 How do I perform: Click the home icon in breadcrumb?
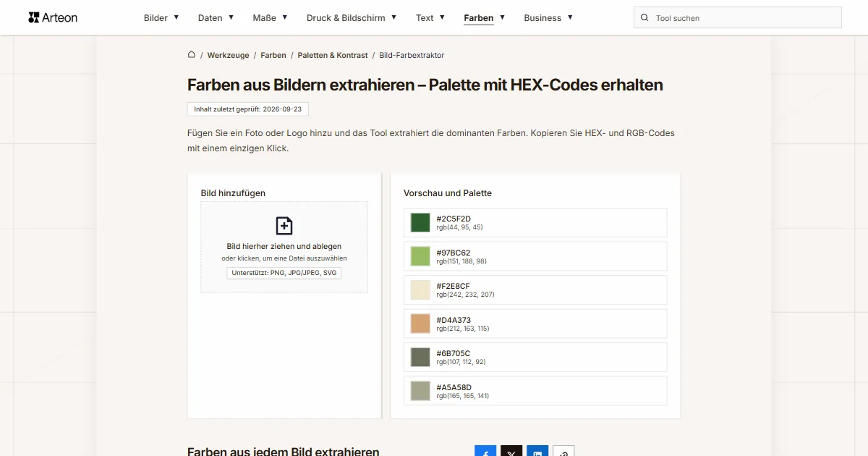click(x=192, y=54)
